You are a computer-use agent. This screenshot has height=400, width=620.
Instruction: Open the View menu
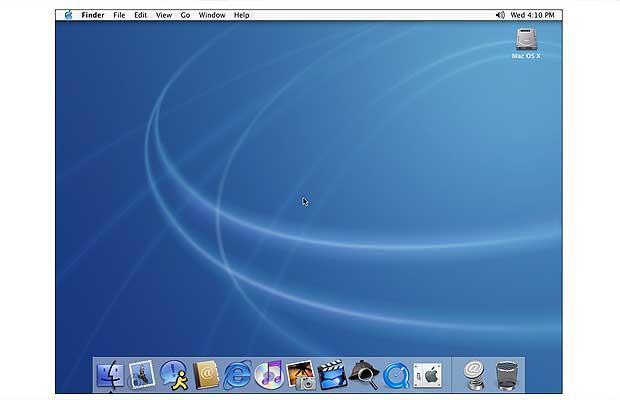pos(164,15)
